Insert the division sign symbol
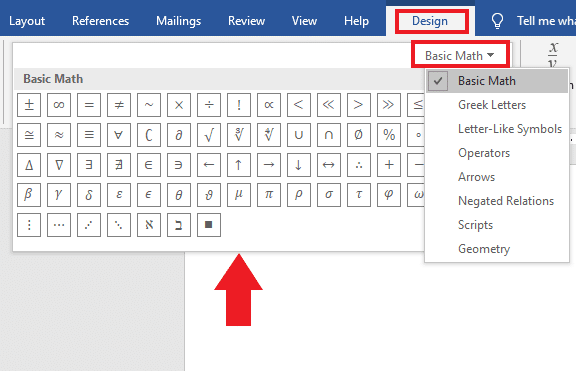Image resolution: width=576 pixels, height=371 pixels. pos(209,105)
